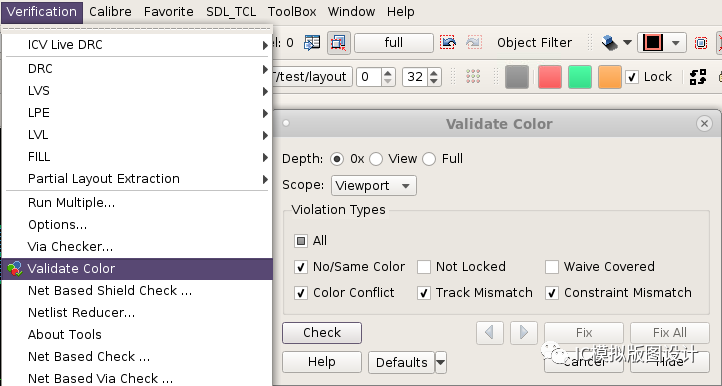The height and width of the screenshot is (386, 722).
Task: Toggle the Lock checkbox in toolbar
Action: 632,77
